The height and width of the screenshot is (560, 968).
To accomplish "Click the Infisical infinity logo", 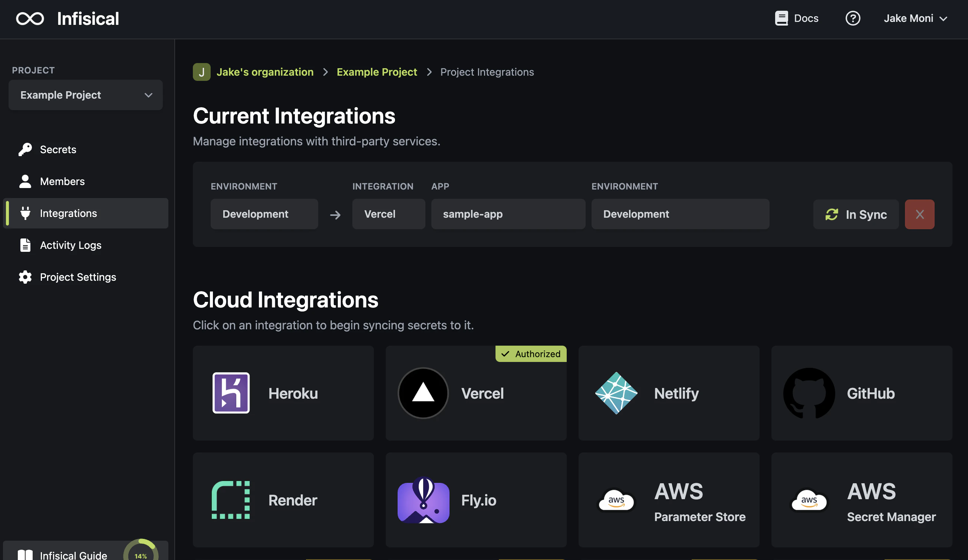I will (x=30, y=19).
